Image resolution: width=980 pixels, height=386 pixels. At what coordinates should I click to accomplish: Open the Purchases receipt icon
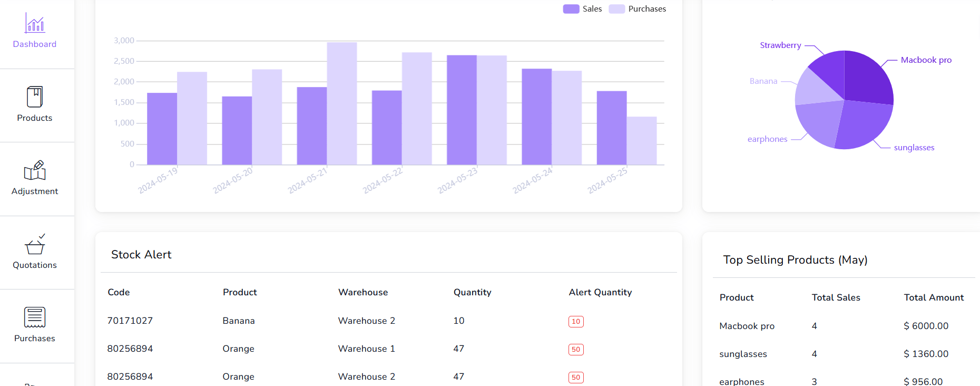(35, 317)
